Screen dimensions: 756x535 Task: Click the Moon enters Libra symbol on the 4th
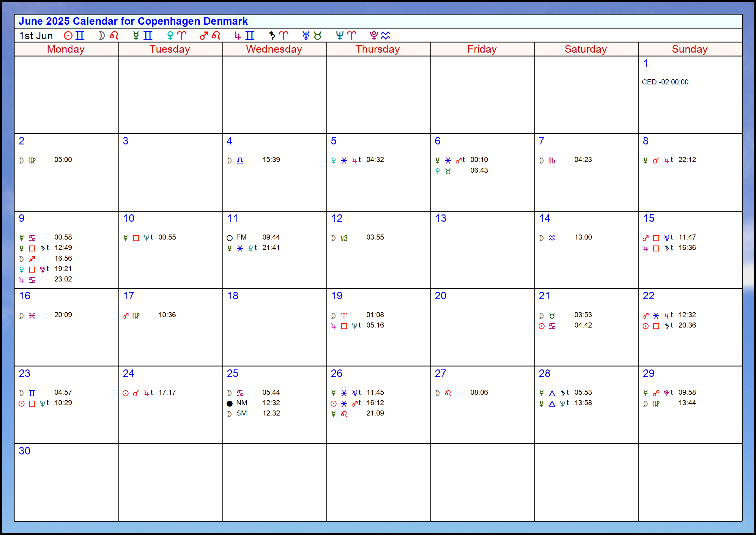click(x=240, y=160)
